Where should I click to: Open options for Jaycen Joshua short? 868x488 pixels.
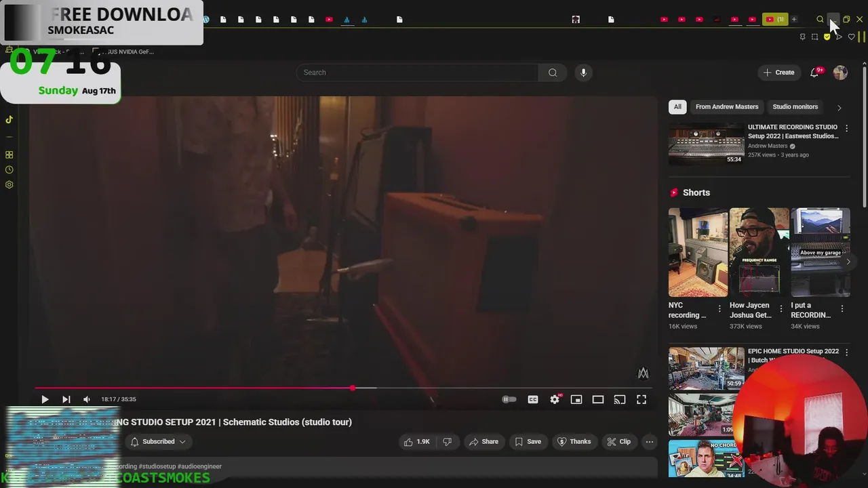(x=781, y=308)
